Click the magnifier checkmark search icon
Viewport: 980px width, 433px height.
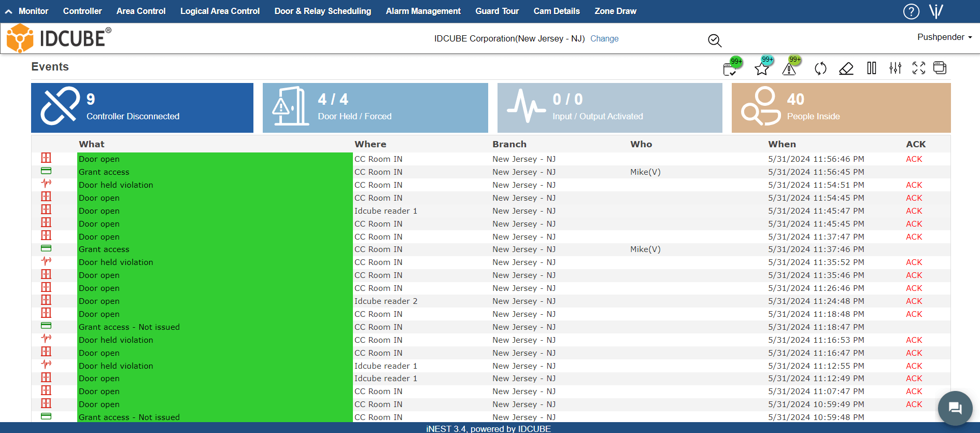(x=715, y=40)
